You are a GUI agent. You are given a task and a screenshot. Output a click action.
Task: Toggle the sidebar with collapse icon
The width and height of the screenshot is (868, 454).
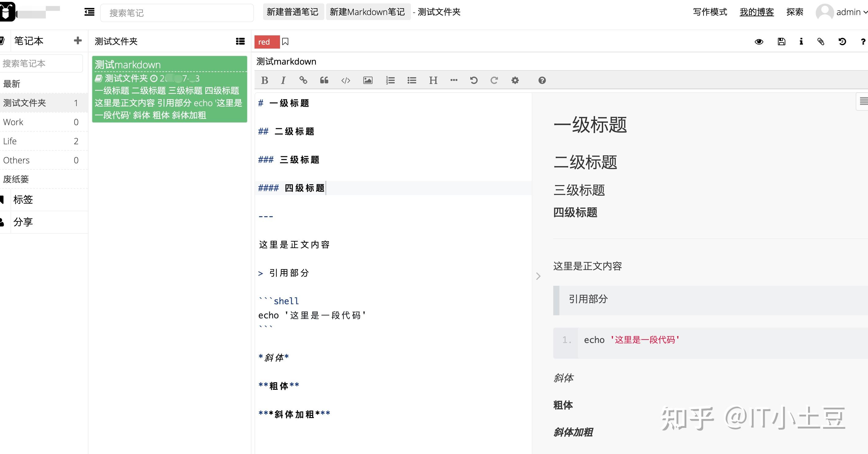point(89,12)
